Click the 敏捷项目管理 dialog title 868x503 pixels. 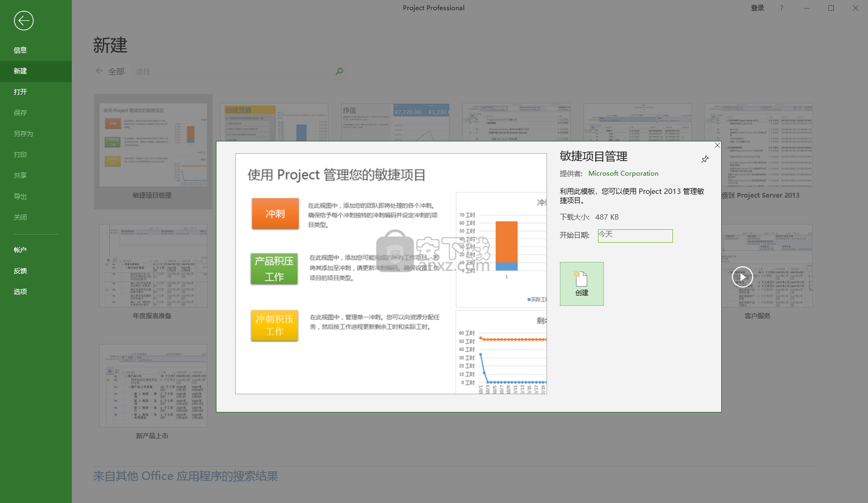tap(594, 156)
